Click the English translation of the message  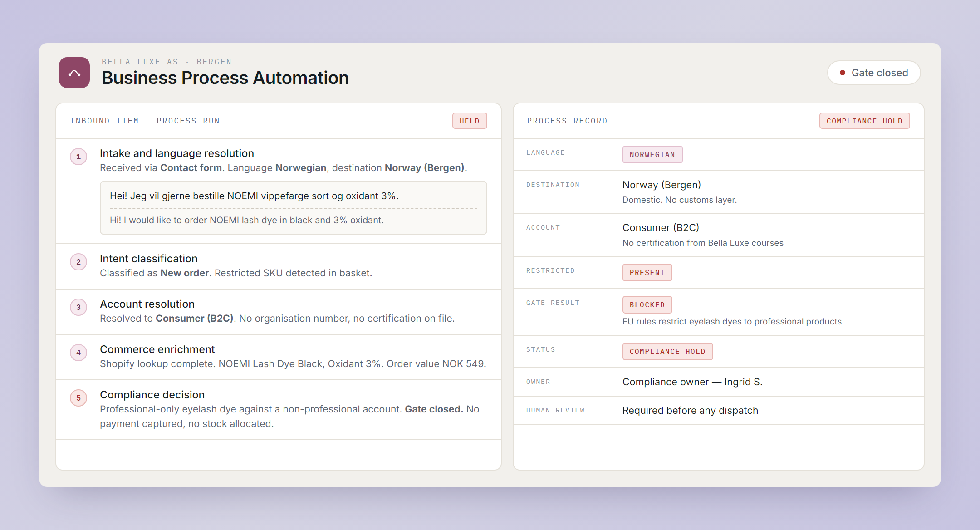246,220
